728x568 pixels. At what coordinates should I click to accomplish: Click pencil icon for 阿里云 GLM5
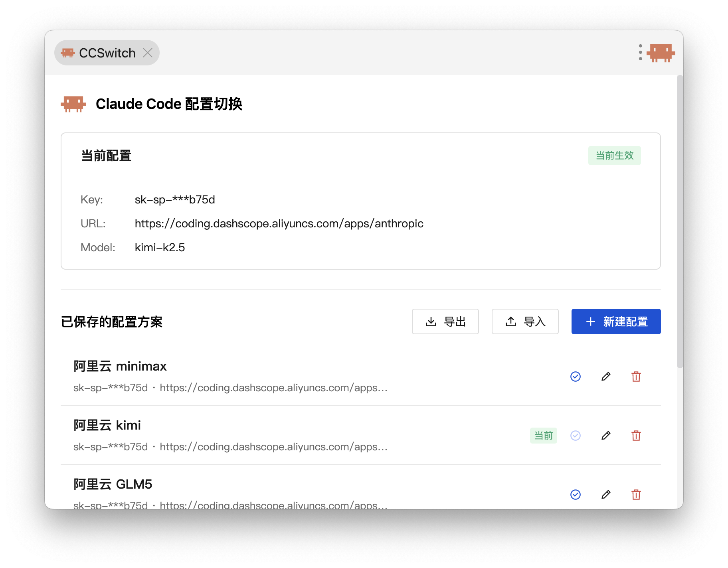(x=606, y=495)
